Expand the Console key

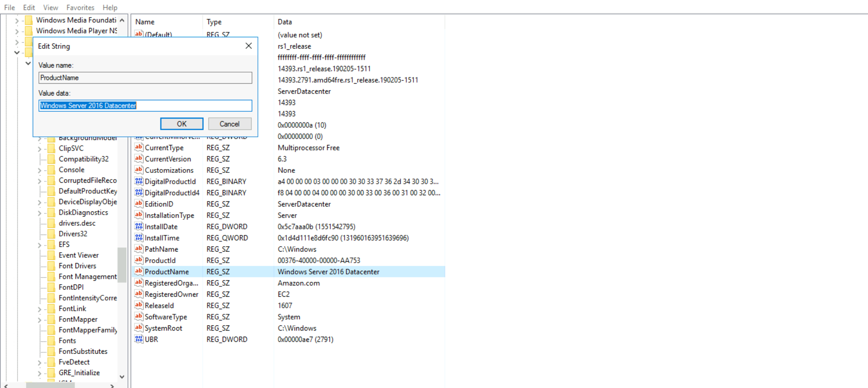(39, 170)
